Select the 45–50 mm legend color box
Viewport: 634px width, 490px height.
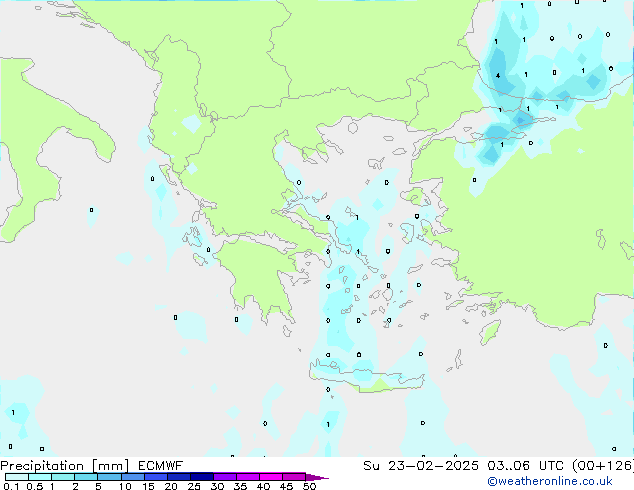[294, 477]
